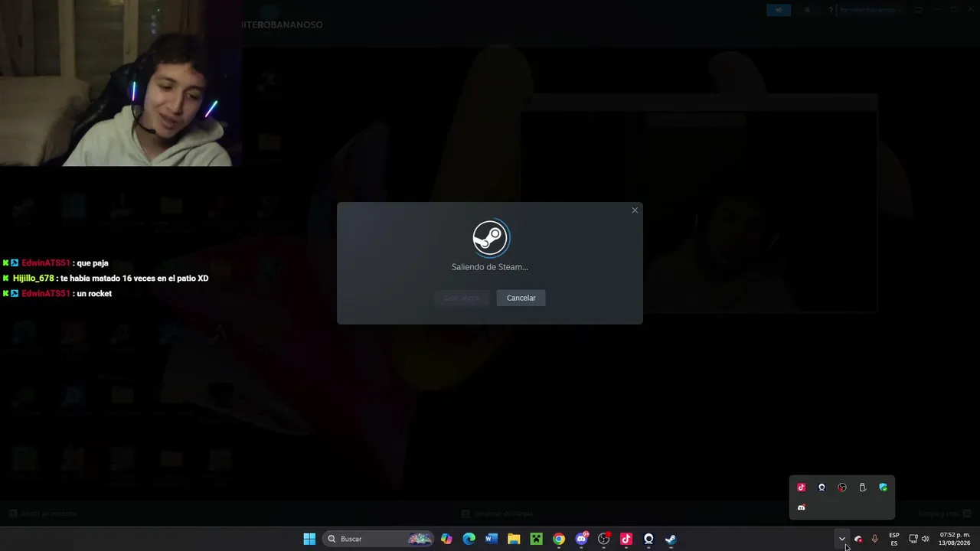
Task: Click the streamer webcam overlay
Action: pyautogui.click(x=121, y=83)
